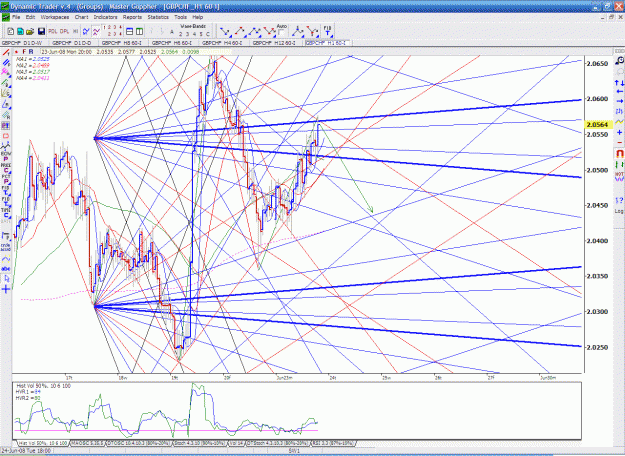
Task: Open the Help menu
Action: (x=198, y=17)
